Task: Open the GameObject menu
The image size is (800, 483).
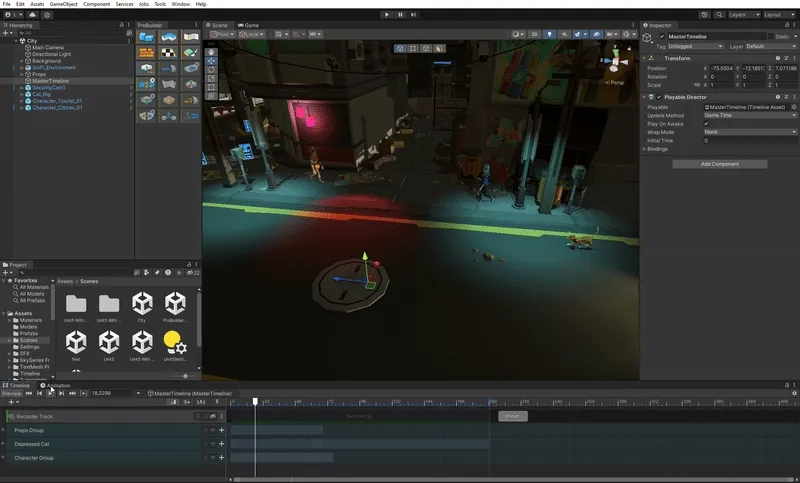Action: pyautogui.click(x=61, y=4)
